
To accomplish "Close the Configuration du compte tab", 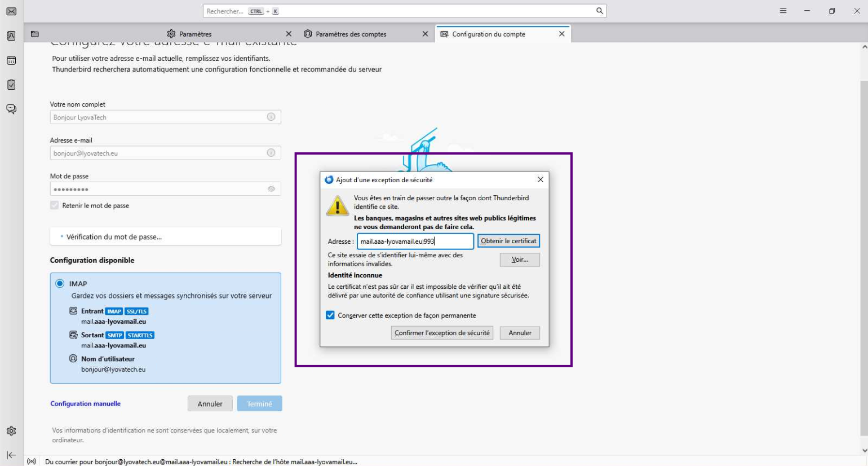I will coord(561,34).
